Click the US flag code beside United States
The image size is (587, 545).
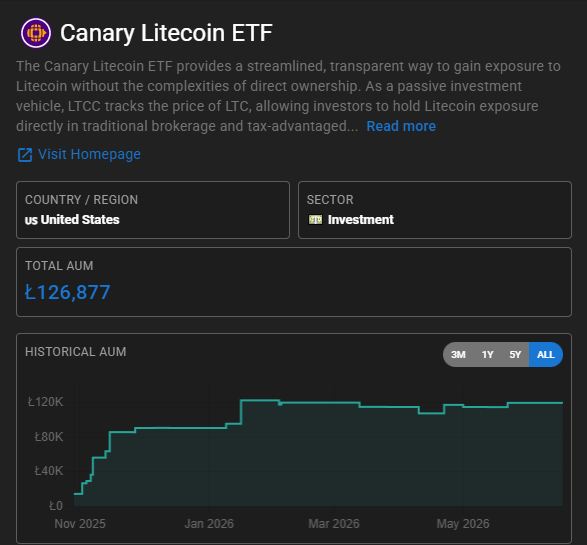(31, 220)
